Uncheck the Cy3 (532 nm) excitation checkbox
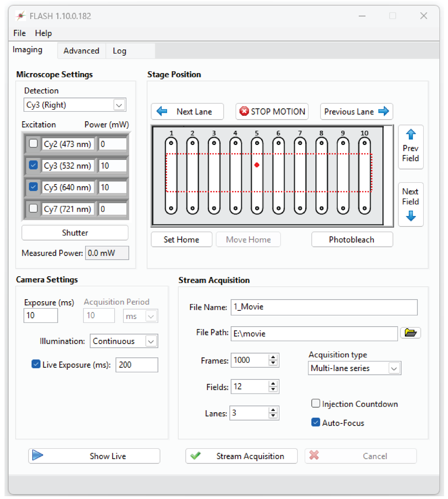 pos(33,165)
